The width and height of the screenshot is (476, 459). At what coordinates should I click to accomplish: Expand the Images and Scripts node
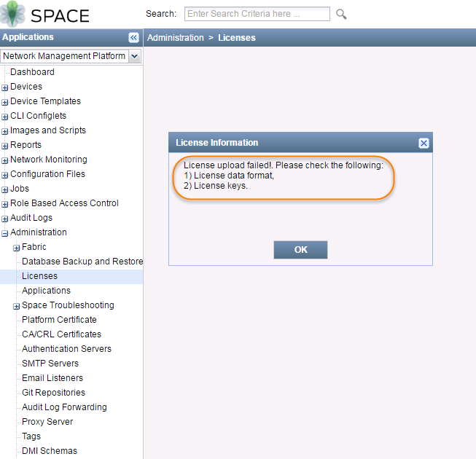tap(4, 131)
